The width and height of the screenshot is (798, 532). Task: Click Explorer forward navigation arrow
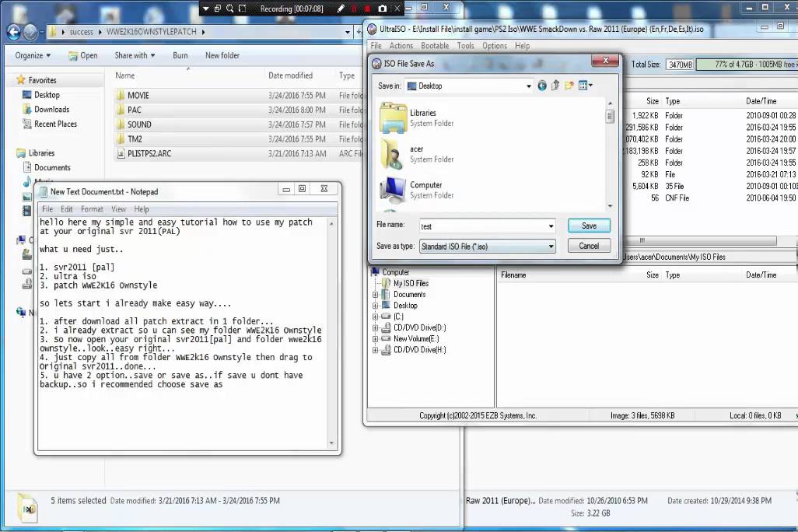point(30,32)
